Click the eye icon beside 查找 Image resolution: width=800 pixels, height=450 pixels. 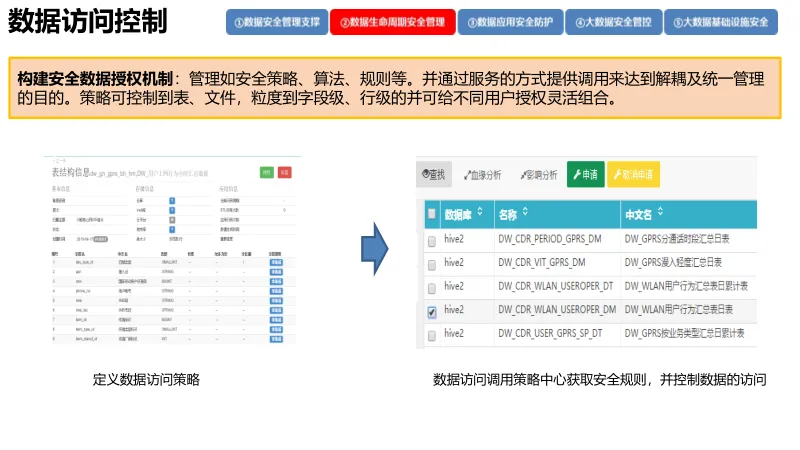tap(426, 174)
